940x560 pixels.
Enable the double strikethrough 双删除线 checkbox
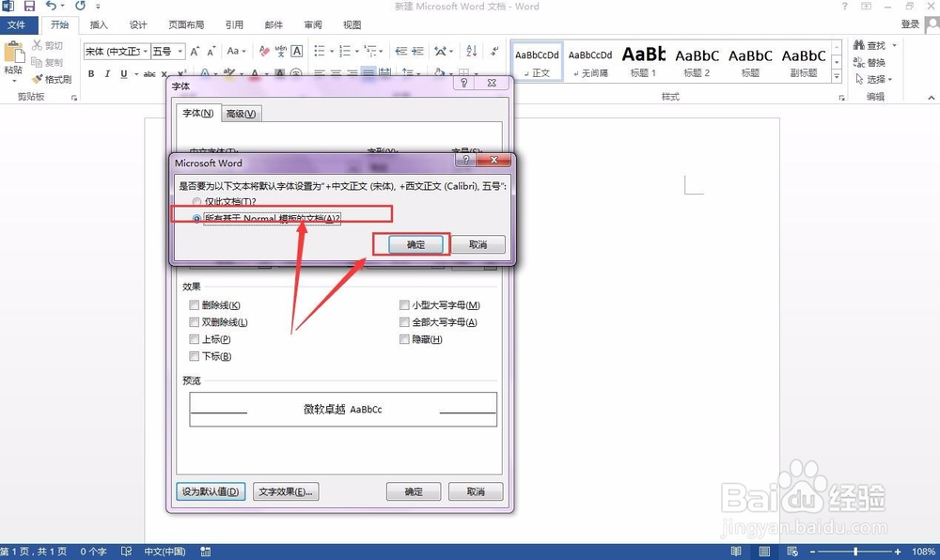194,322
